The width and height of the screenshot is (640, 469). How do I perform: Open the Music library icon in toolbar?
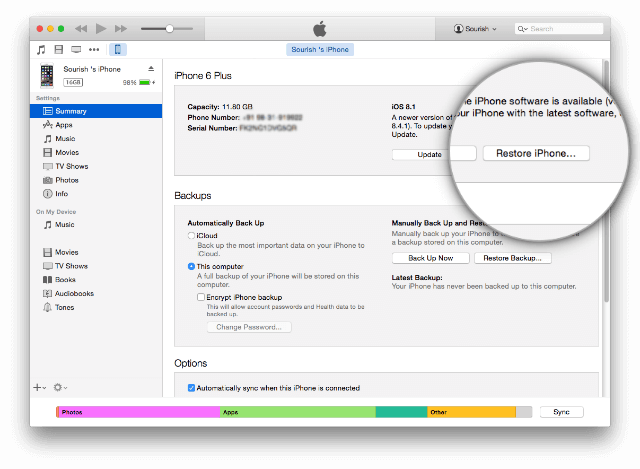pyautogui.click(x=41, y=50)
